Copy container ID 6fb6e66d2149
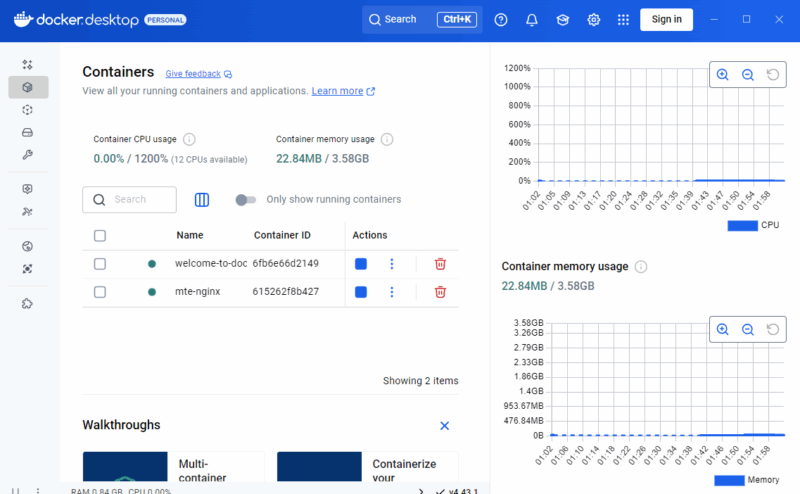 point(285,263)
